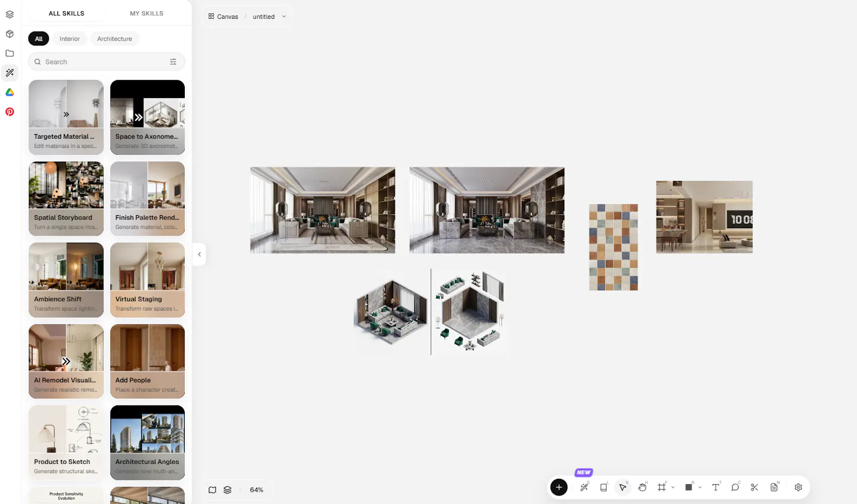Open Add People skill card
This screenshot has width=857, height=504.
point(147,361)
